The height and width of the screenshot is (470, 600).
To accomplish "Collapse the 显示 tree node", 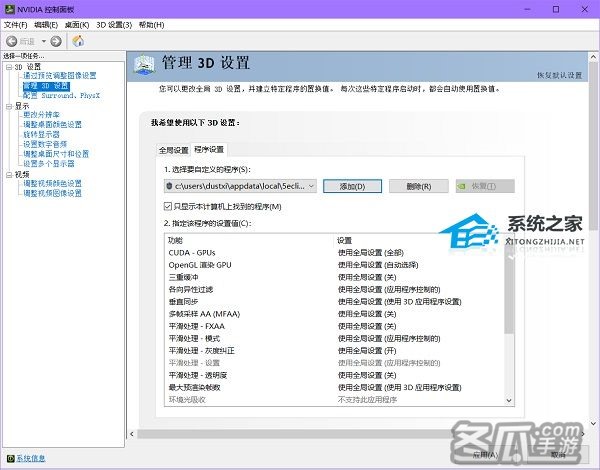I will pos(9,106).
